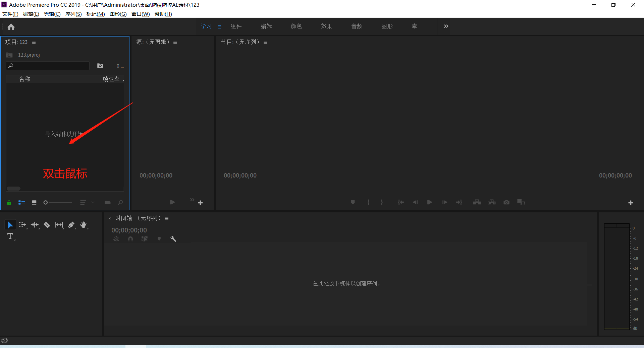Viewport: 644px width, 348px height.
Task: Click project panel horizontal scrollbar thumb
Action: coord(13,189)
